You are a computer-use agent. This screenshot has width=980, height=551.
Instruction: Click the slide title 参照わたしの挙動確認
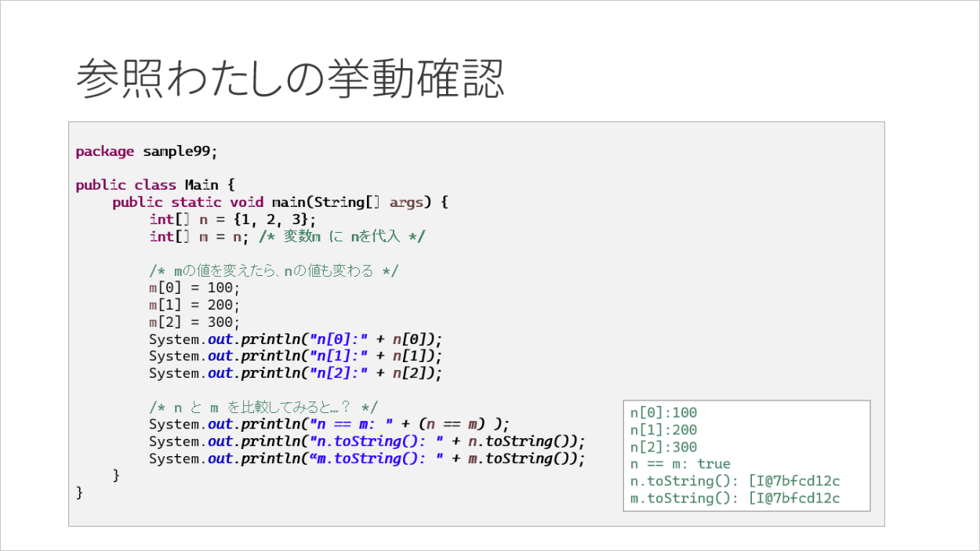pos(289,79)
